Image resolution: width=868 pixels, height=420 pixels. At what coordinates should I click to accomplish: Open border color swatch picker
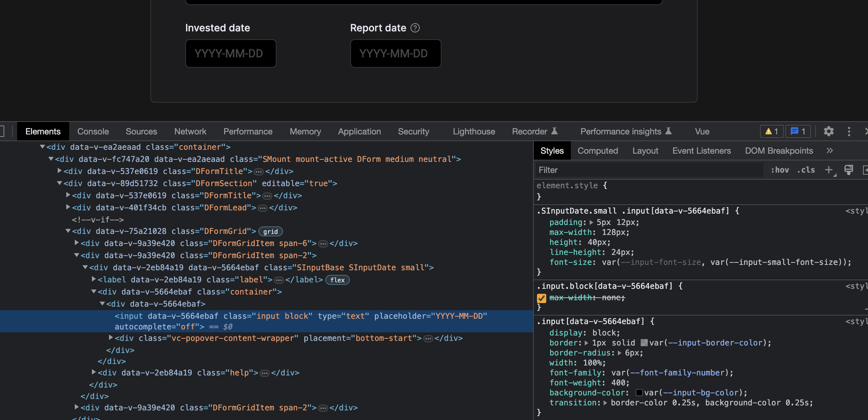644,343
